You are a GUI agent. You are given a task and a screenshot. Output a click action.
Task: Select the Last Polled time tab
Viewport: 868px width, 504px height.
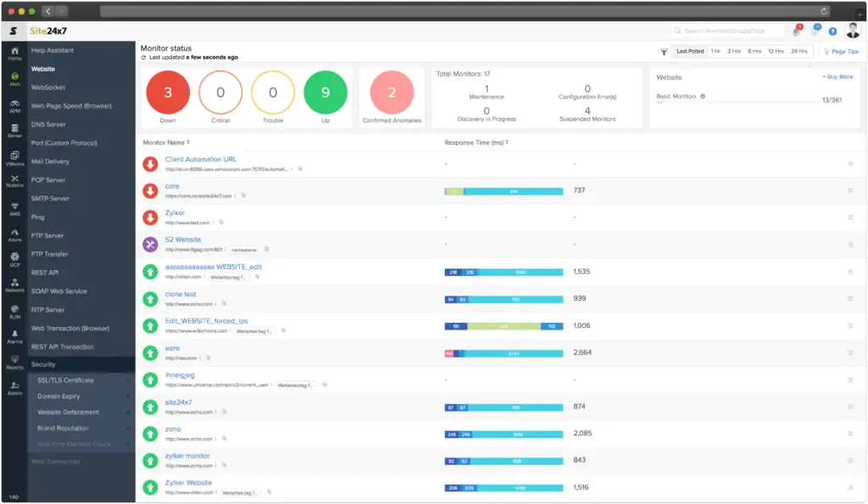pyautogui.click(x=690, y=52)
